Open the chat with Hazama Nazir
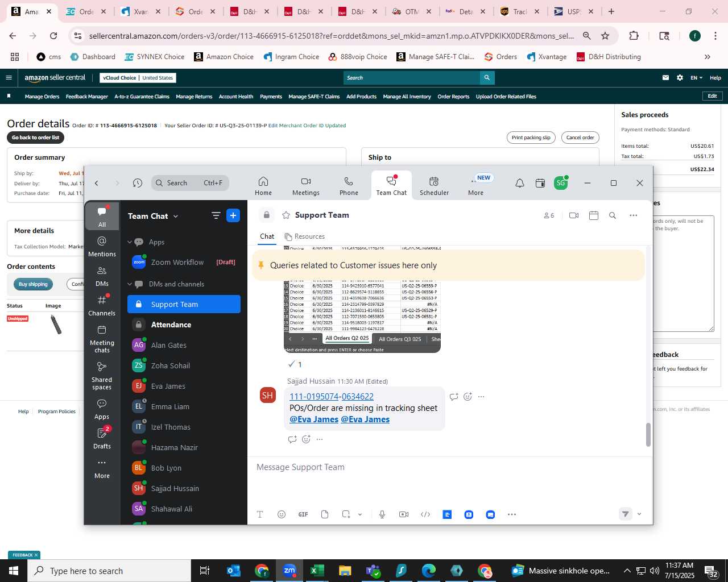Screen dimensions: 728x582 (x=184, y=447)
